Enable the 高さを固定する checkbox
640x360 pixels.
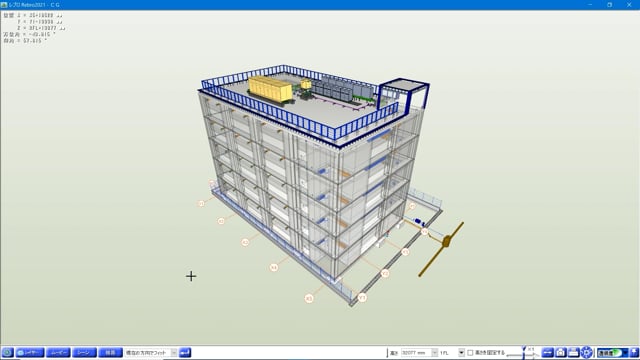[x=470, y=353]
